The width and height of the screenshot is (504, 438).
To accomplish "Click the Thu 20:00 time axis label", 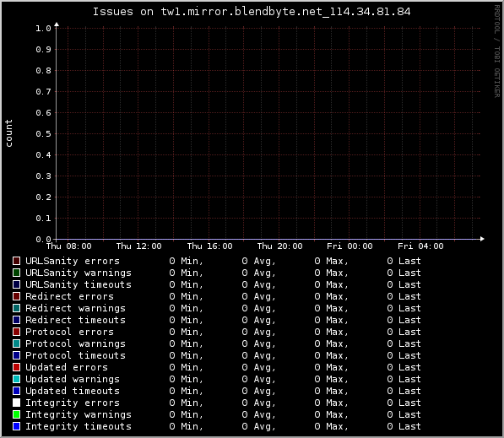I will pos(279,246).
